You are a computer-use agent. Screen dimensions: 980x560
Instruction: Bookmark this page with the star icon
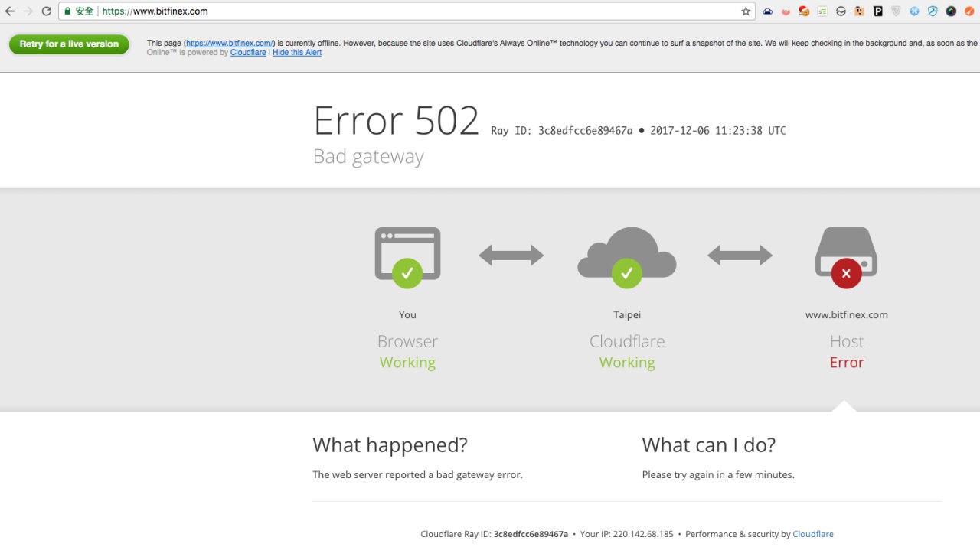click(746, 11)
